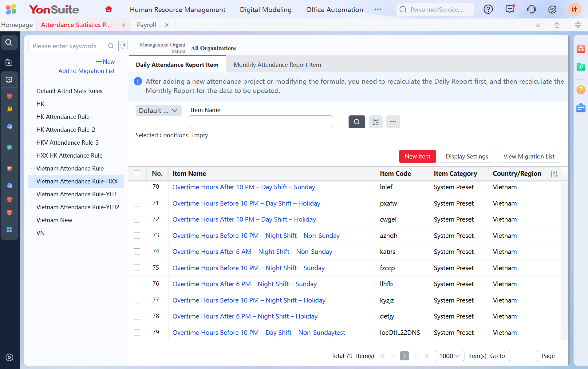The image size is (588, 369).
Task: Open settings hexagon icon in left sidebar
Action: click(x=9, y=357)
